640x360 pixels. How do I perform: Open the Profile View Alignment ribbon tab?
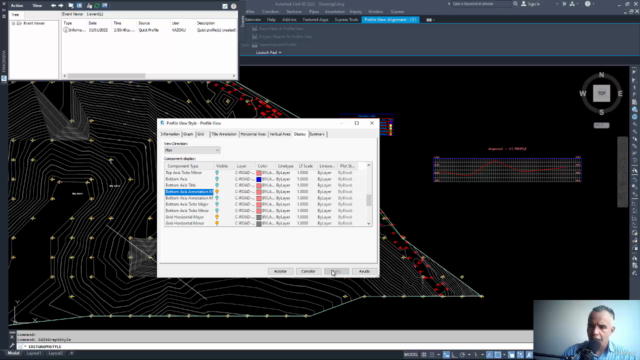(390, 20)
